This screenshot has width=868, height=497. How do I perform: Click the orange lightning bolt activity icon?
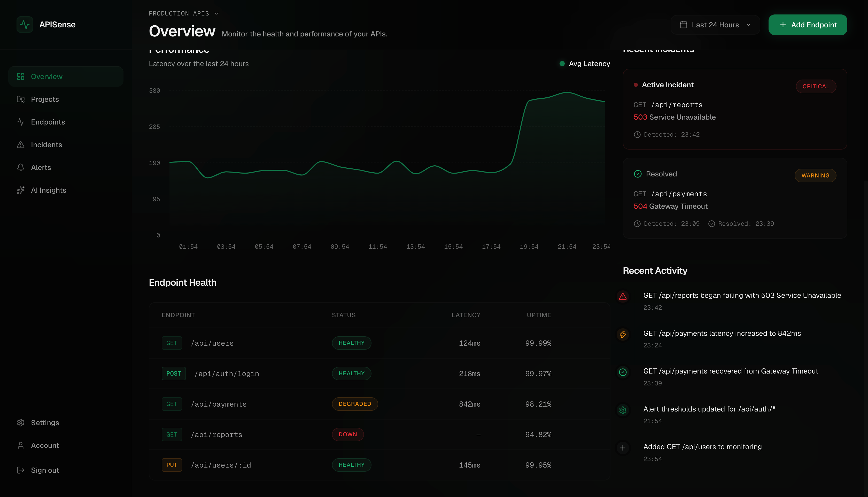click(x=623, y=335)
